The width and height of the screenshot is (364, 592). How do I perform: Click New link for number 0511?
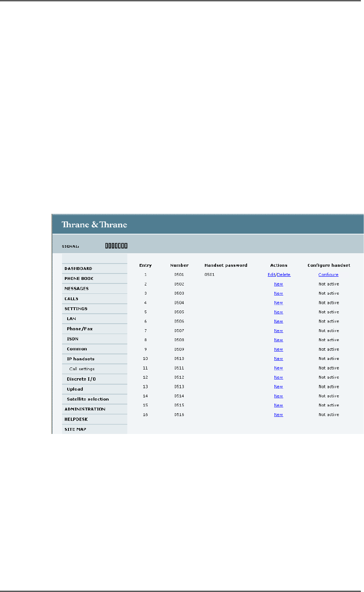278,368
